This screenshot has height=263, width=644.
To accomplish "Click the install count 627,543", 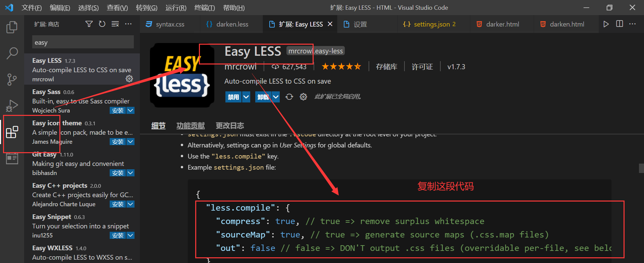I will point(289,67).
